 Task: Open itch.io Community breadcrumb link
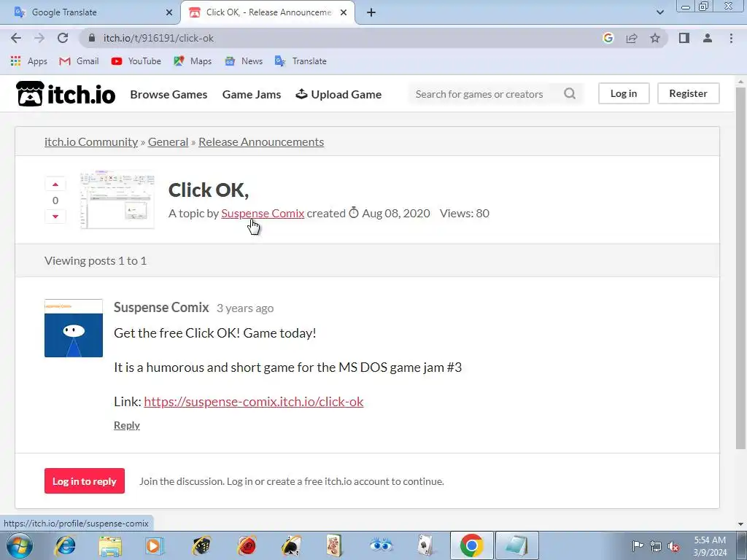pyautogui.click(x=91, y=142)
